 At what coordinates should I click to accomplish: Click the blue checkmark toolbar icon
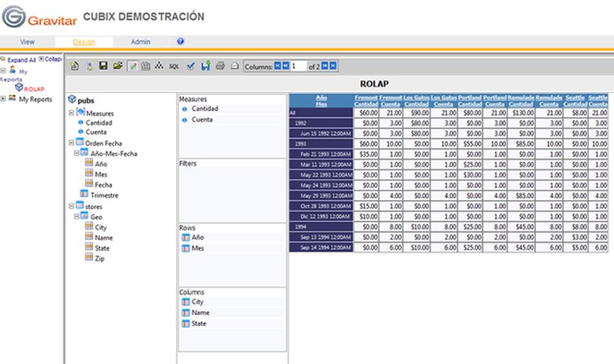[x=191, y=66]
